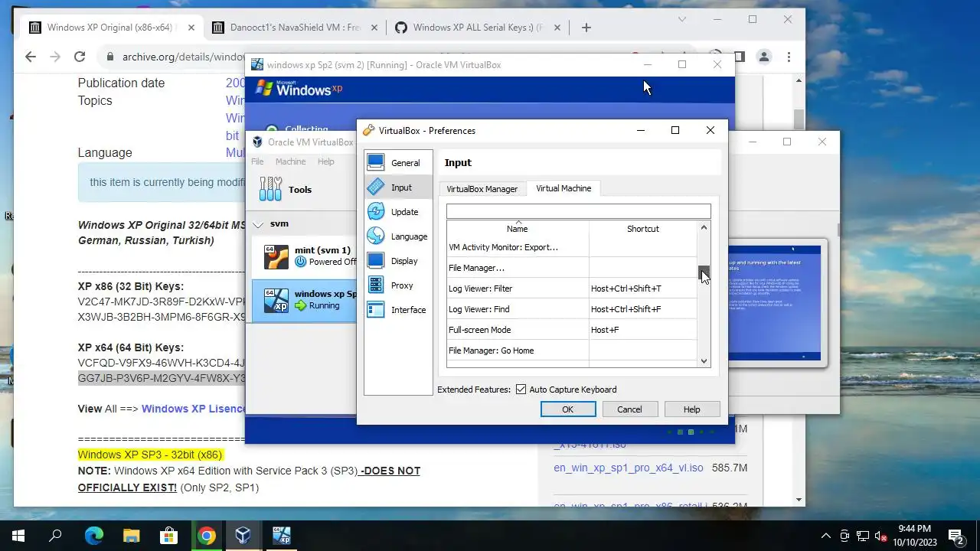Viewport: 980px width, 551px height.
Task: Select File Manager… row
Action: (572, 268)
